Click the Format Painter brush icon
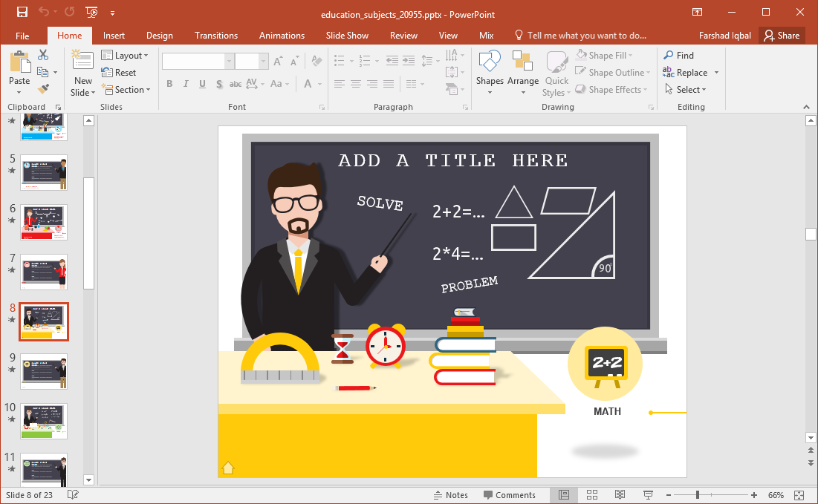 tap(43, 89)
